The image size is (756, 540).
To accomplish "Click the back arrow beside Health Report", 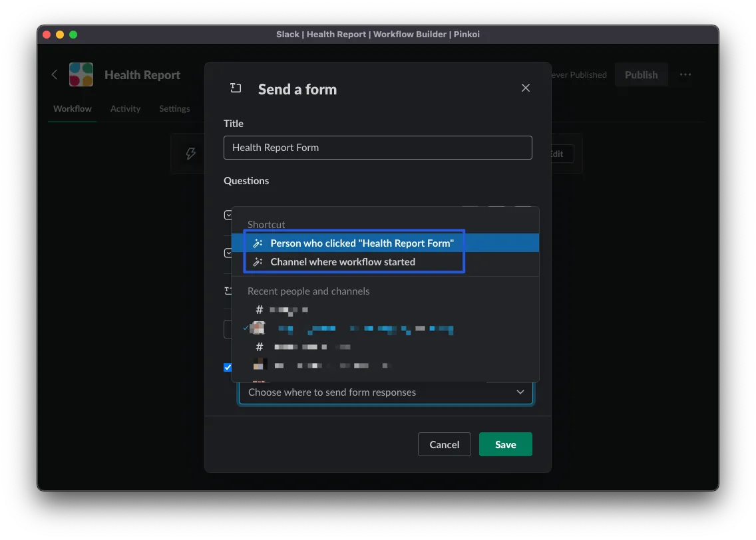I will tap(55, 74).
